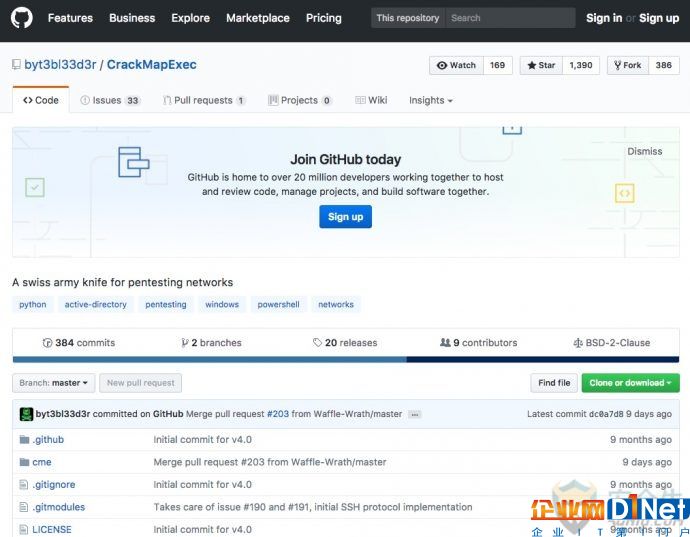
Task: Open the networks topic tag
Action: coord(336,304)
